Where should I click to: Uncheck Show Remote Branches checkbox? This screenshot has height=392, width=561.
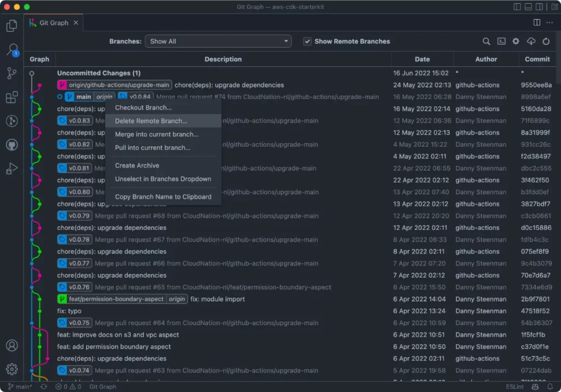tap(307, 41)
